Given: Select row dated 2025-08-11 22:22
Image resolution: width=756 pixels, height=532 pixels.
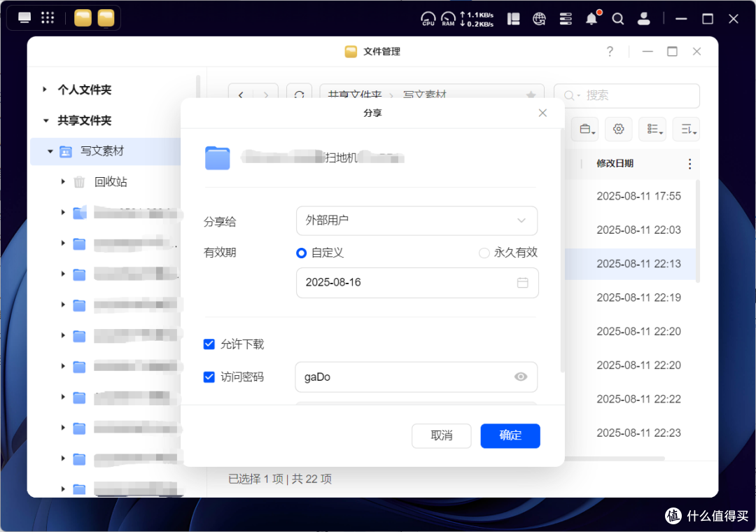Looking at the screenshot, I should click(631, 399).
